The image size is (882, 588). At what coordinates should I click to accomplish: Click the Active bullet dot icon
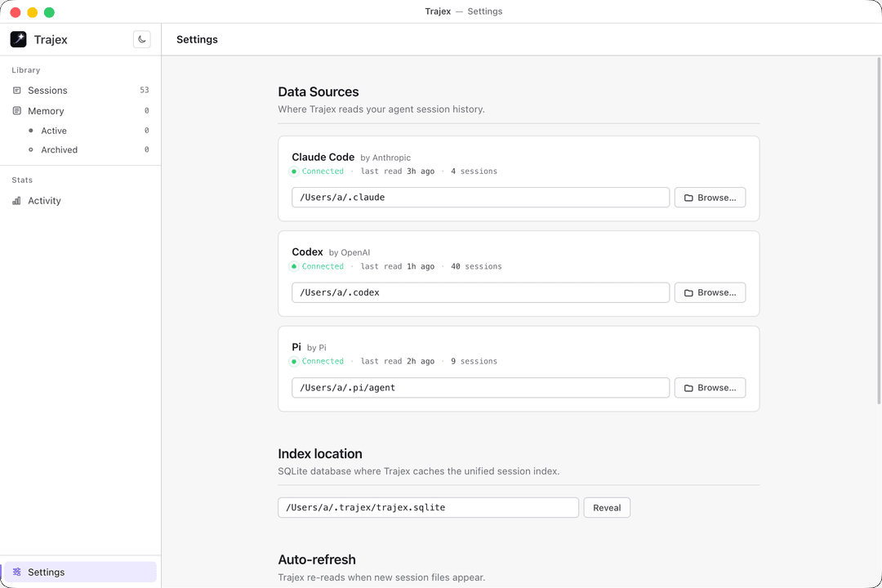click(31, 131)
